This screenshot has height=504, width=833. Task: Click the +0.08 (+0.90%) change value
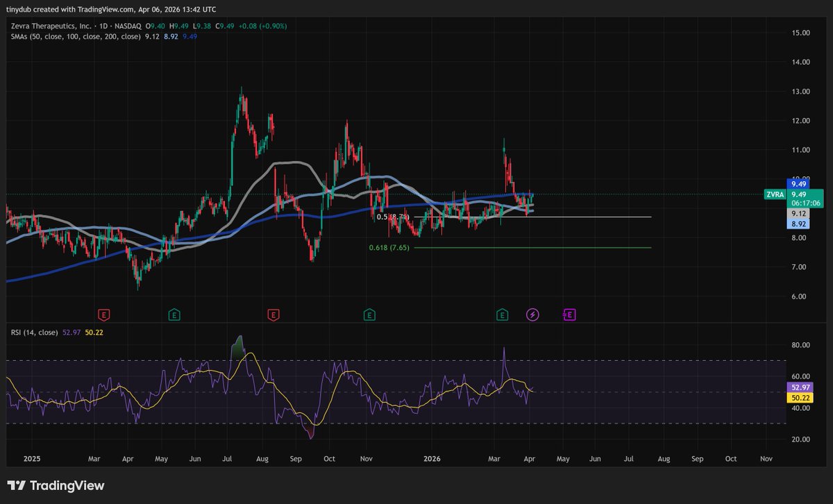point(262,26)
